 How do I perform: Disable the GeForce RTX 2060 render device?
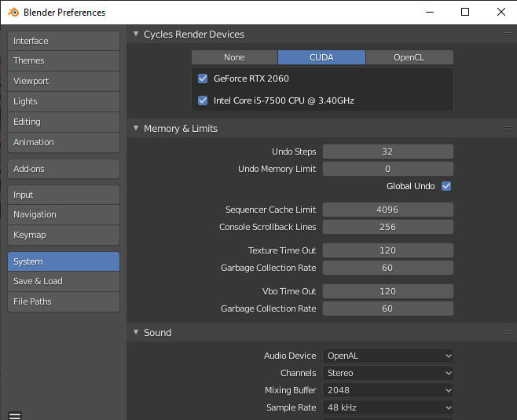[203, 79]
